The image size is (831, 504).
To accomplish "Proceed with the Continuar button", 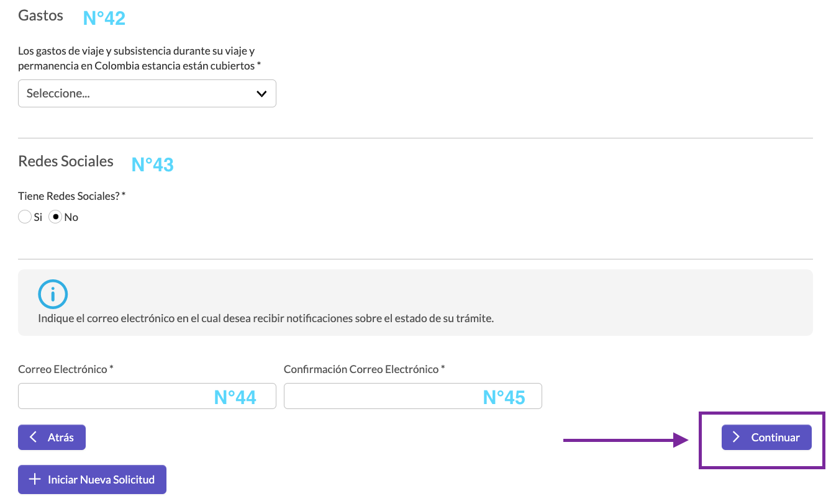I will click(x=766, y=438).
